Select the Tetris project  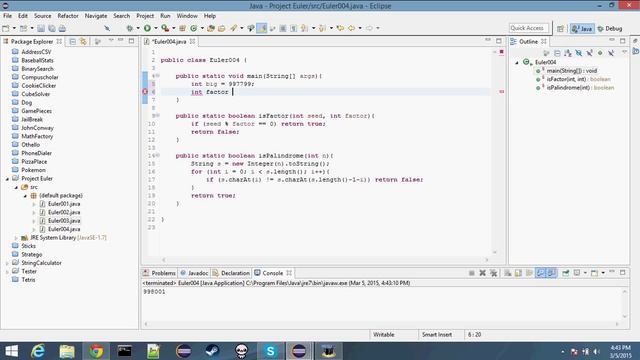28,280
